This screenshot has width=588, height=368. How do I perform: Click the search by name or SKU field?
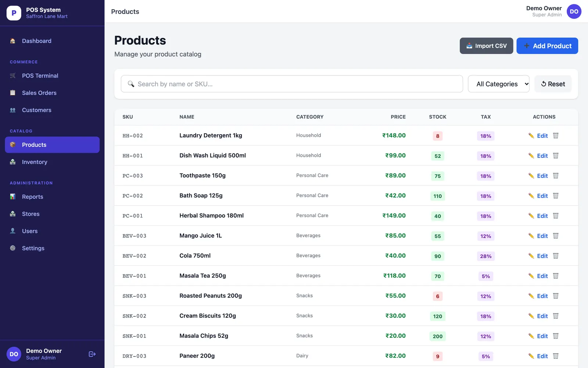click(x=292, y=84)
